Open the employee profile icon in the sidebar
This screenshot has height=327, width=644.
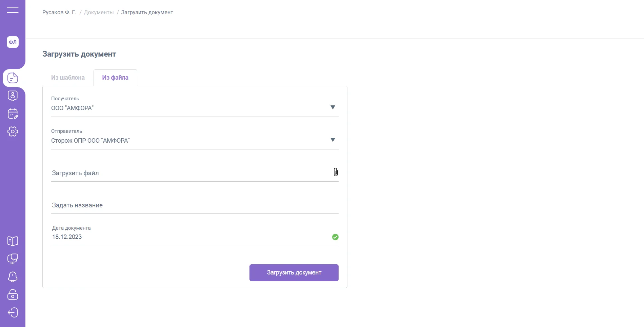13,96
